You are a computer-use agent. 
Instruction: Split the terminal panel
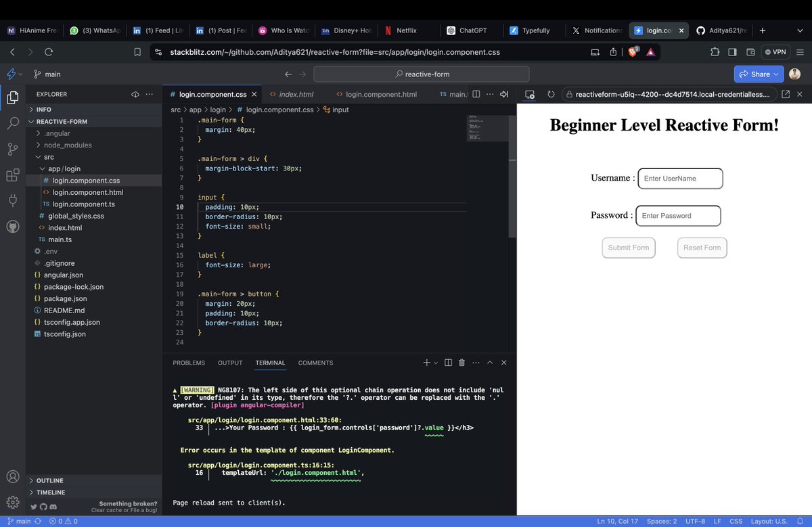pos(448,363)
